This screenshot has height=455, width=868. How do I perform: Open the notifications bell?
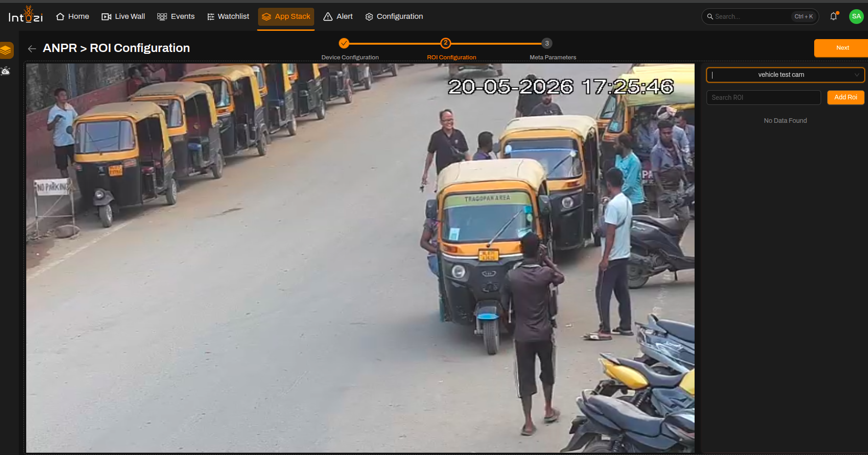(x=834, y=16)
